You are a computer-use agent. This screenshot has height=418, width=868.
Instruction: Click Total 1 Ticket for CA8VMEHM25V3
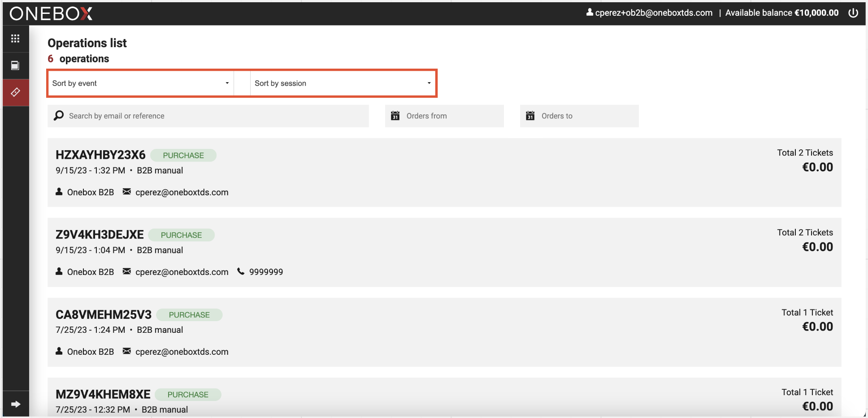[x=807, y=312]
